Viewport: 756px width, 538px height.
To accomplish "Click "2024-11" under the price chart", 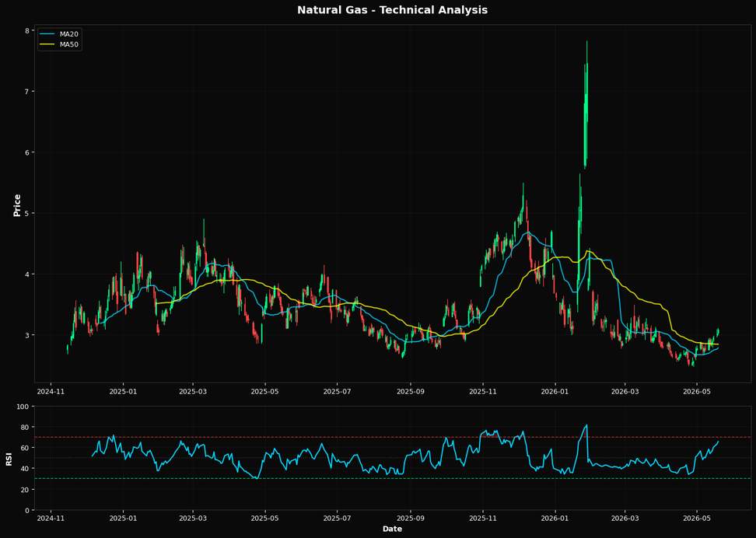I will click(51, 392).
